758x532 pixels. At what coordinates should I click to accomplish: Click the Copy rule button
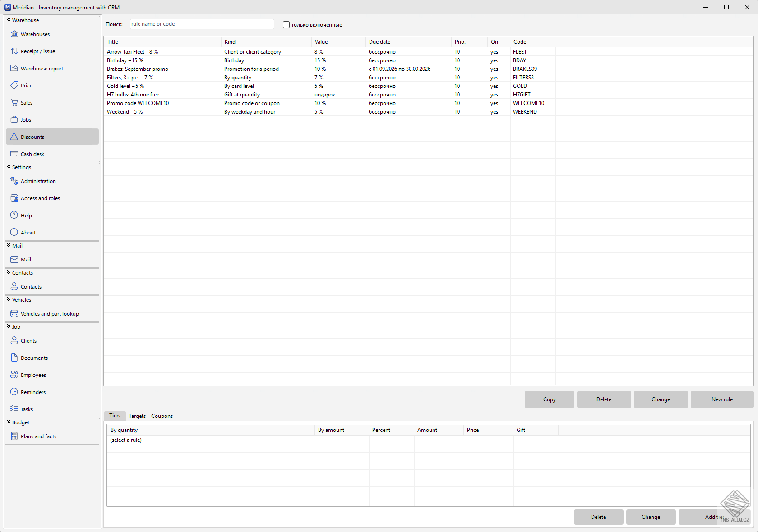coord(550,399)
